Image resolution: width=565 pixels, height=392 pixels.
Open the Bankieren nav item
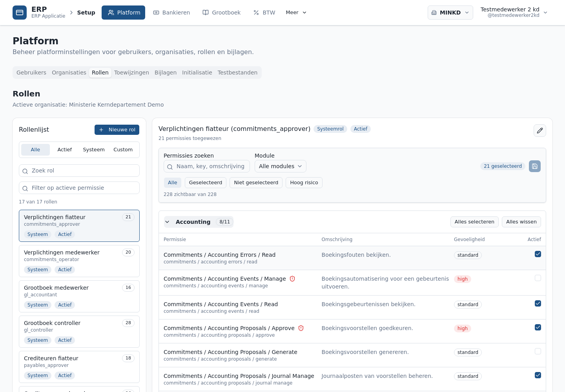click(x=171, y=13)
